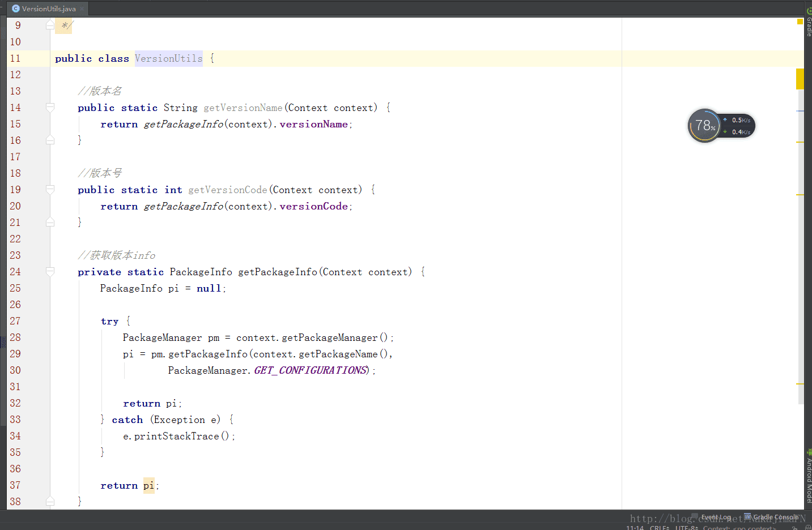Close the VersionUtils.java editor tab
This screenshot has height=530, width=812.
click(82, 8)
